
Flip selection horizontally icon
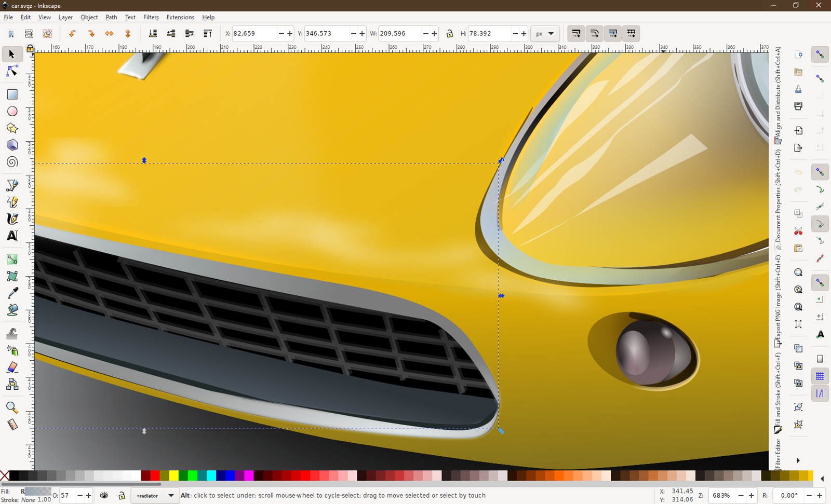109,34
